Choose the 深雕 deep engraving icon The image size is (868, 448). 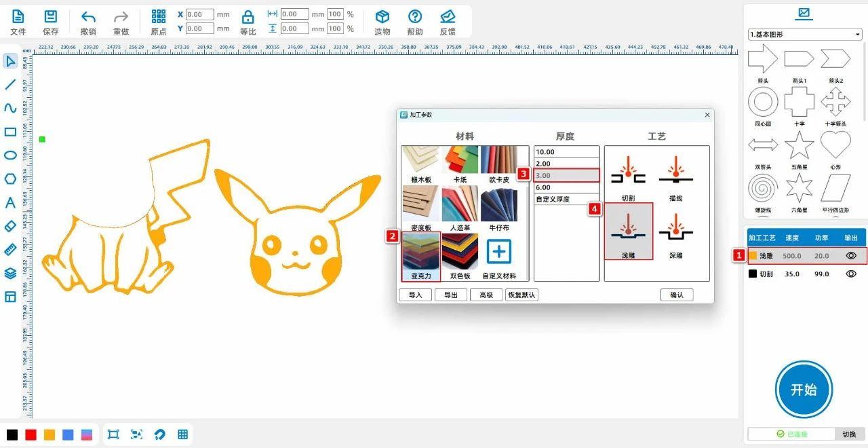[x=675, y=231]
